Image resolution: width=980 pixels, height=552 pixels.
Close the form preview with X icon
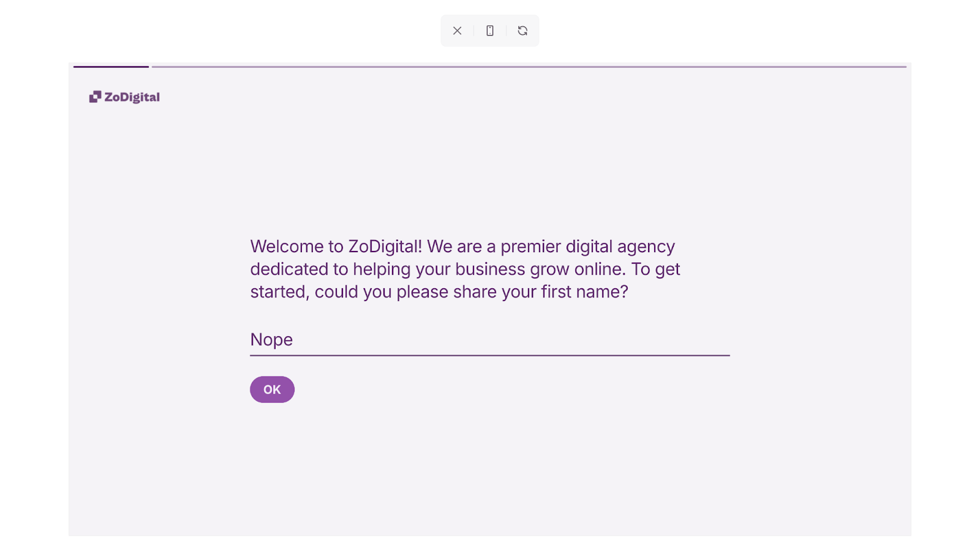[x=457, y=31]
